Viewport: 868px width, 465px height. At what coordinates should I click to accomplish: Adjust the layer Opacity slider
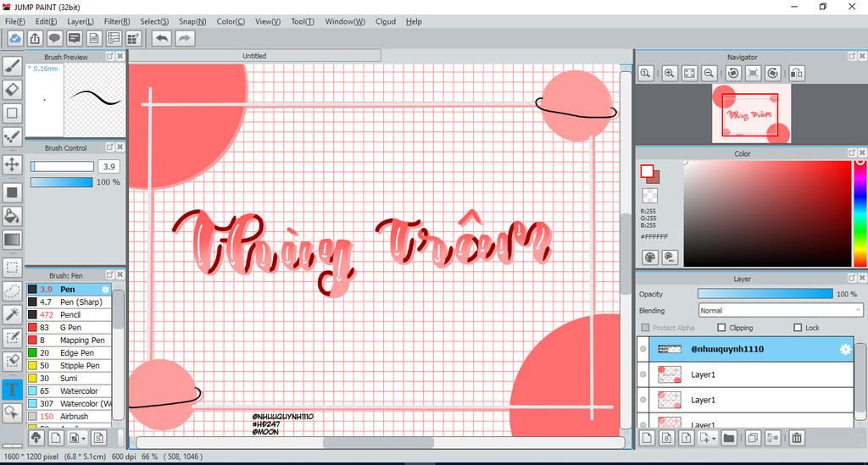coord(765,294)
